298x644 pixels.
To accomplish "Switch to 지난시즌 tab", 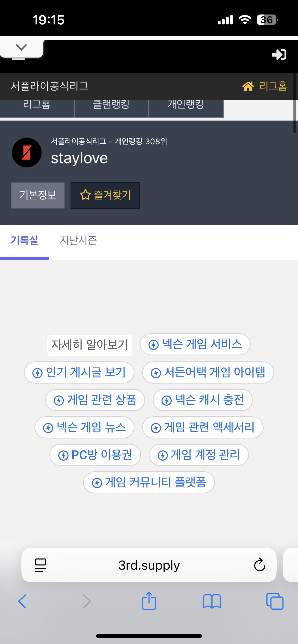I will pos(78,240).
